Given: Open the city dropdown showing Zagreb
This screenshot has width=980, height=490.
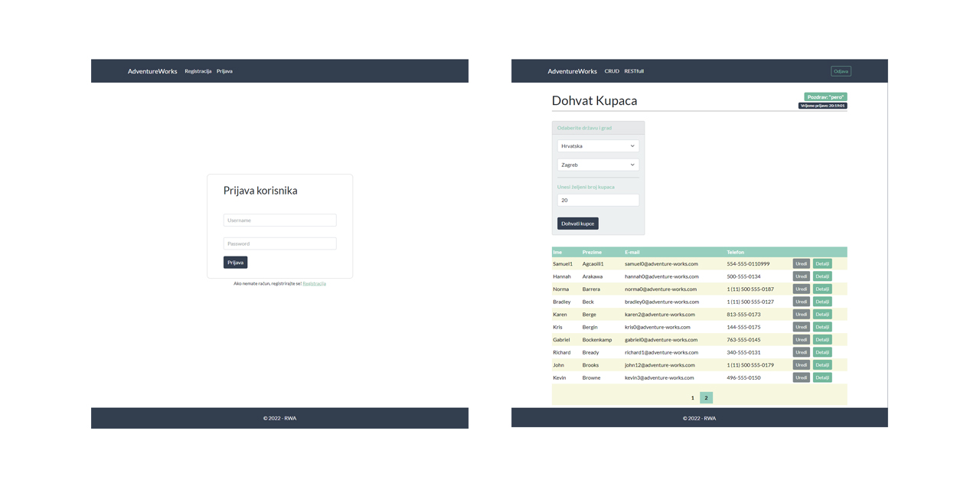Looking at the screenshot, I should (597, 165).
